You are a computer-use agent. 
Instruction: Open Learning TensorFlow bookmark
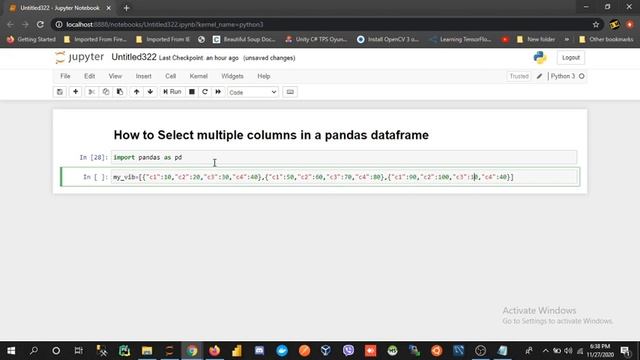(x=461, y=40)
